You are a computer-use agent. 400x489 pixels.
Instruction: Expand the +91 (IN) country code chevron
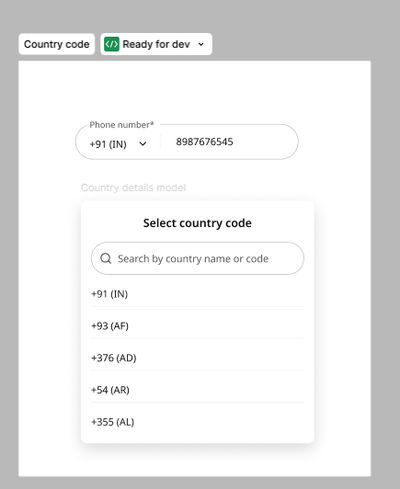tap(143, 144)
